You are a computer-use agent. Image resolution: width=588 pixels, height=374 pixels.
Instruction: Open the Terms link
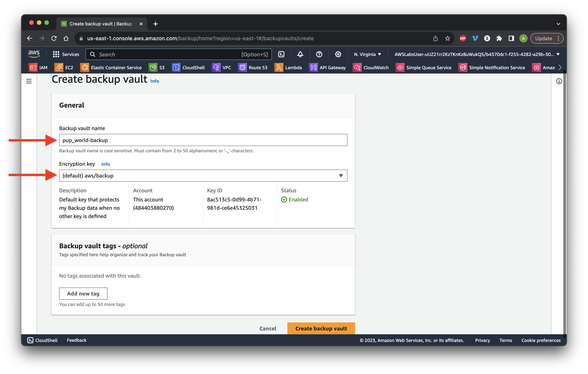coord(505,340)
